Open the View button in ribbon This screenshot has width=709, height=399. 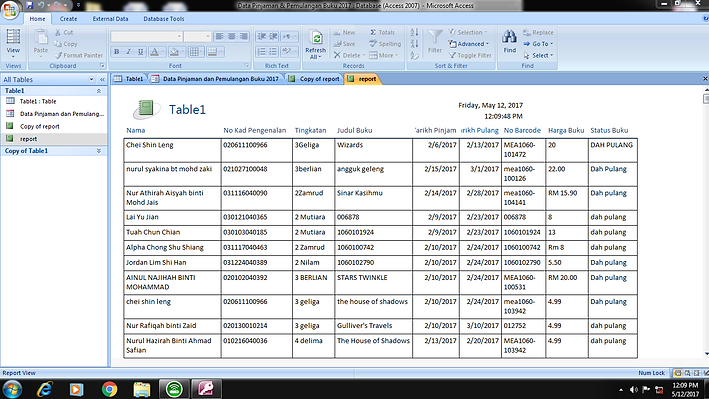point(13,43)
